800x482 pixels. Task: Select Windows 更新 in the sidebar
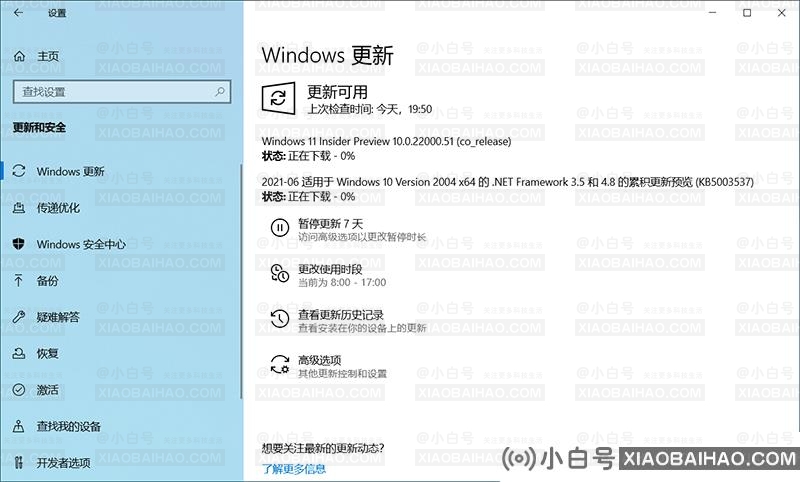point(70,171)
